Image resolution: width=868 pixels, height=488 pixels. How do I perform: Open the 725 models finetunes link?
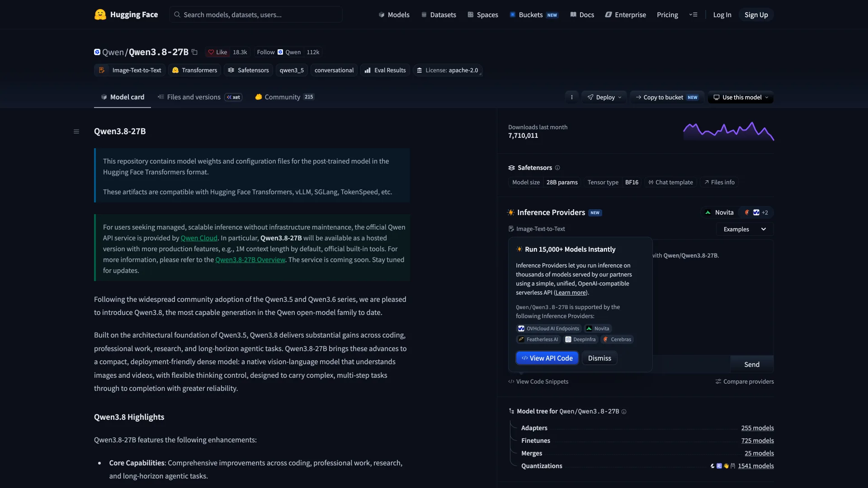point(757,441)
